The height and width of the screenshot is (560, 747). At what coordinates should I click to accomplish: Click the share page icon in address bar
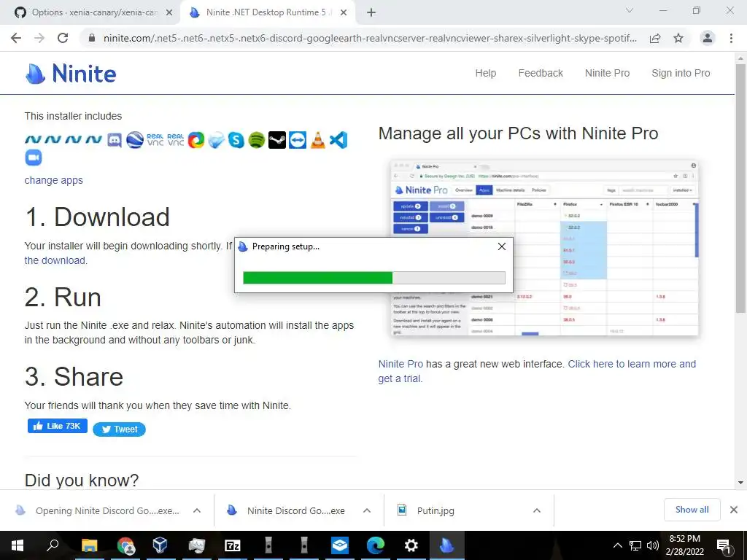pyautogui.click(x=655, y=38)
